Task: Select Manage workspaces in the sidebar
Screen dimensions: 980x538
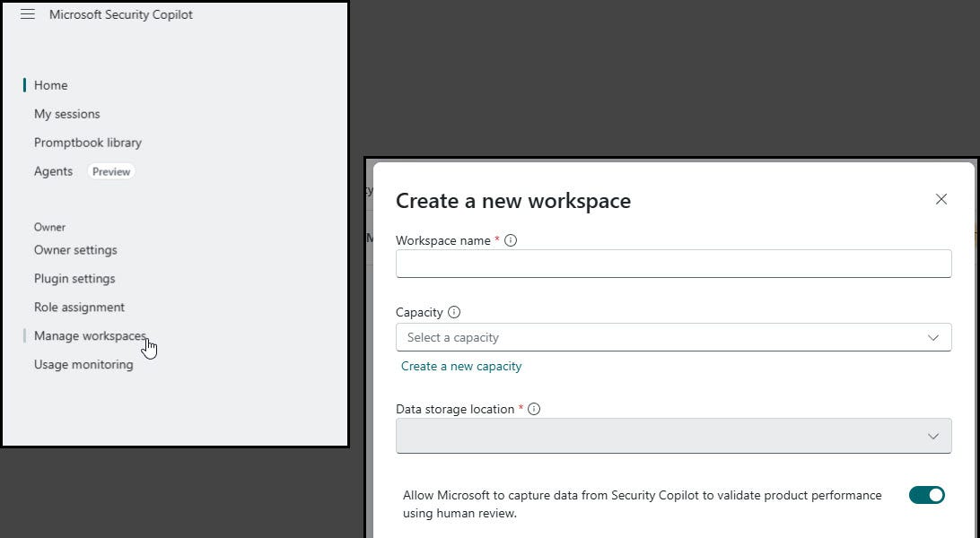Action: pos(90,335)
